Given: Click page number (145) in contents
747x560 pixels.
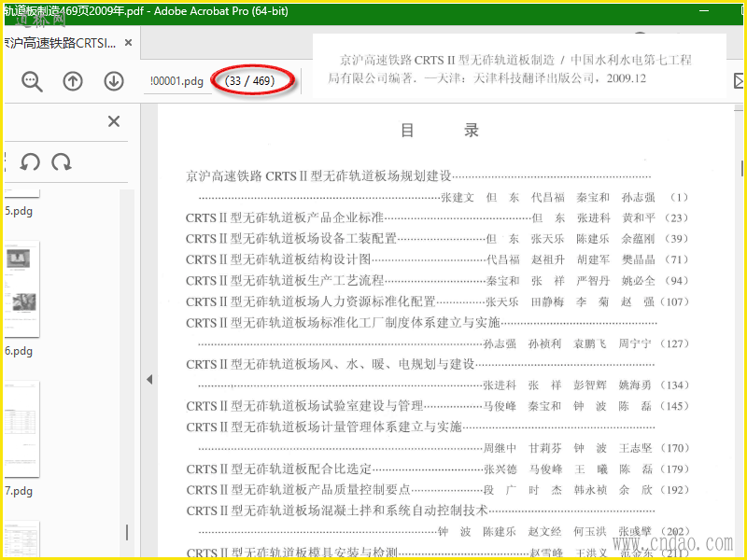Looking at the screenshot, I should click(674, 406).
